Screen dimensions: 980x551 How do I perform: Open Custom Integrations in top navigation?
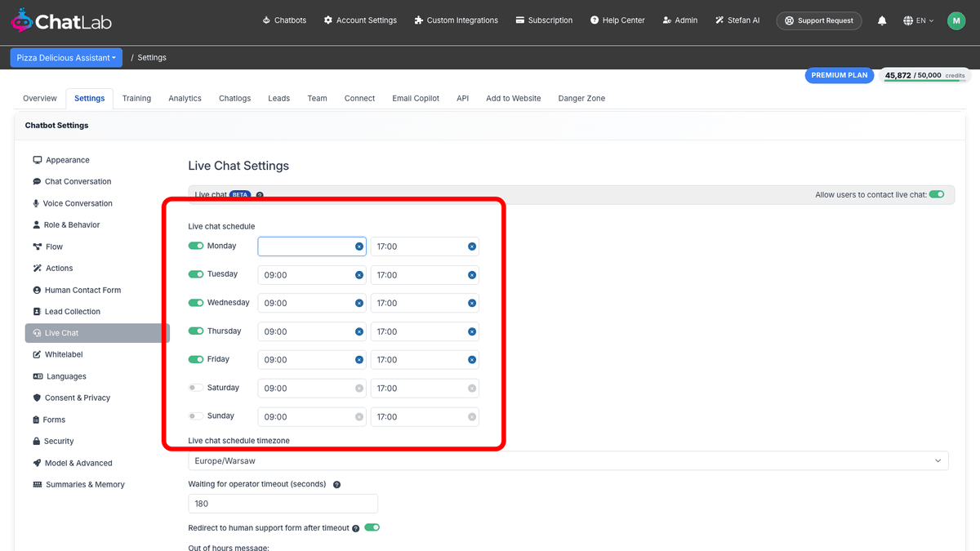point(456,20)
